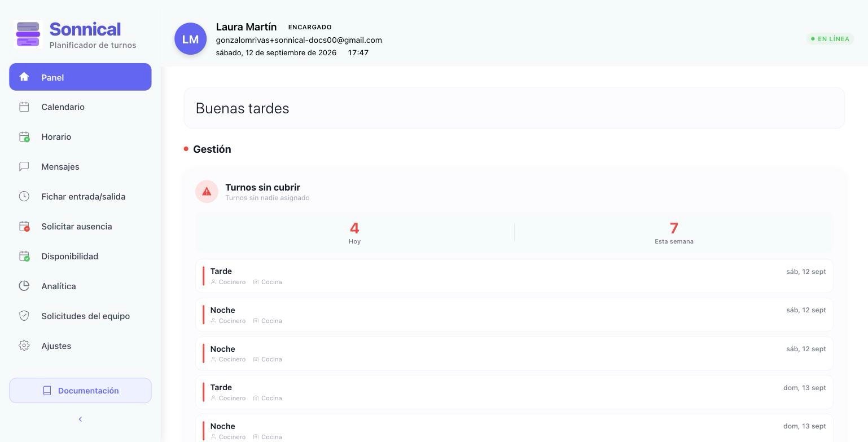Click the time 17:47
Viewport: 868px width, 442px height.
click(358, 52)
